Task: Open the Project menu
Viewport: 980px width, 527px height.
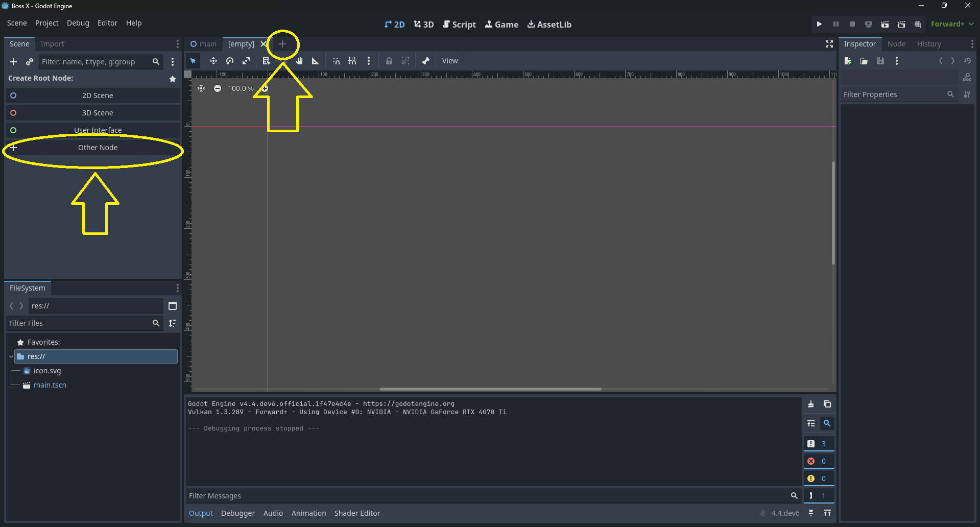Action: [47, 23]
